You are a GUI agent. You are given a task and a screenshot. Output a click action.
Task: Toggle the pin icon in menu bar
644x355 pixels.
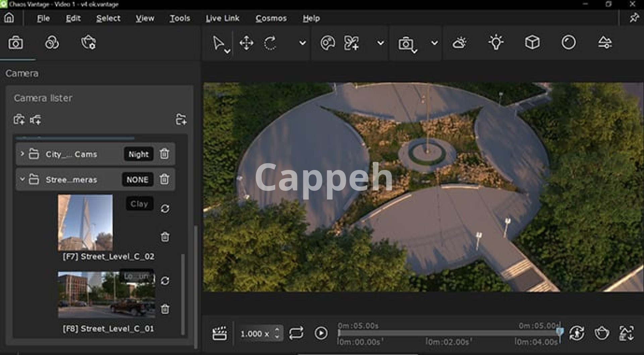(x=634, y=18)
